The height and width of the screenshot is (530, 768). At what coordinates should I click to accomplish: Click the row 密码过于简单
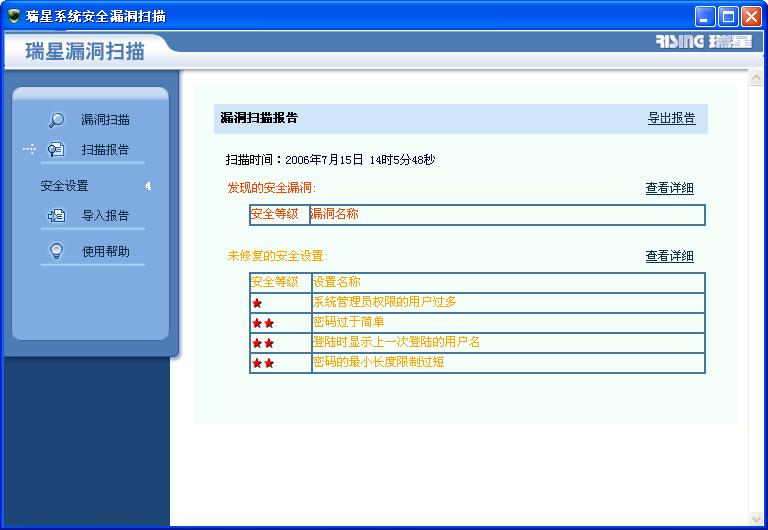tap(477, 323)
